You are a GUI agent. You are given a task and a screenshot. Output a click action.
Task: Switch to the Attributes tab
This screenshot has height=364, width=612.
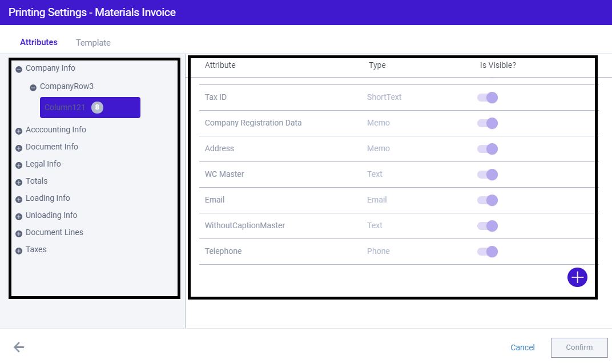pyautogui.click(x=39, y=42)
